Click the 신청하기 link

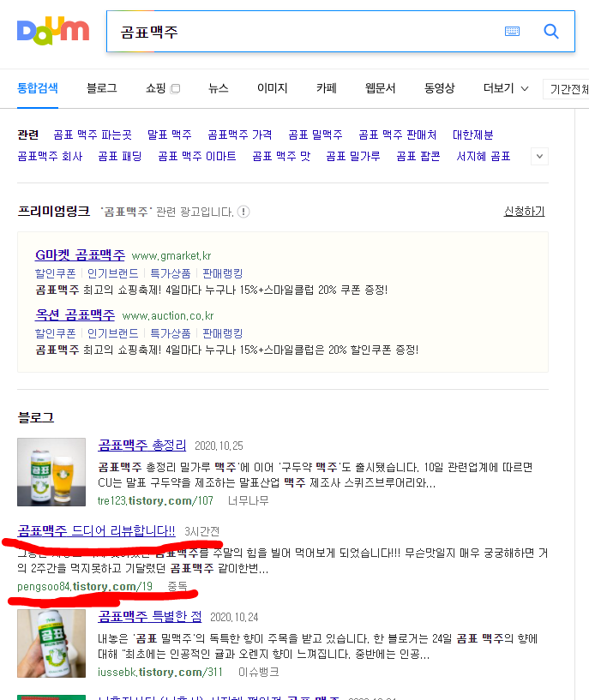524,211
